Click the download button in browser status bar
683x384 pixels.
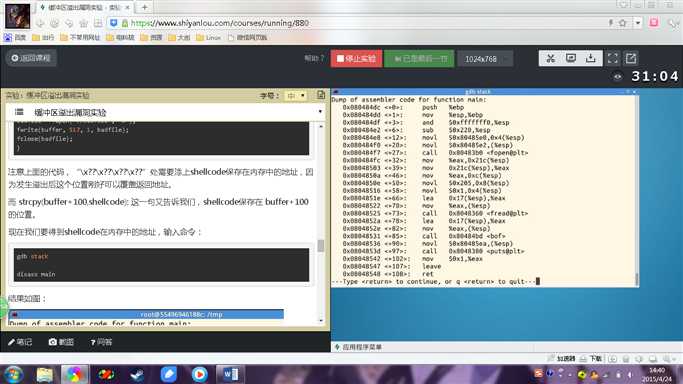591,359
